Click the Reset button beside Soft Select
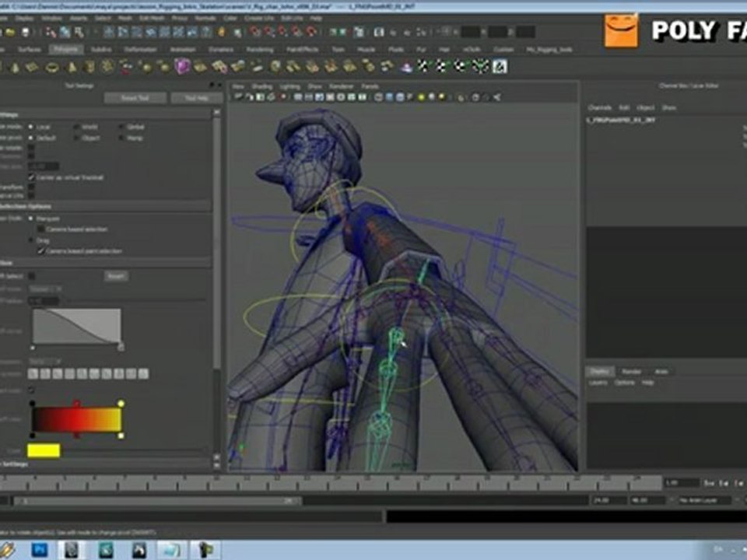The height and width of the screenshot is (560, 747). 116,275
